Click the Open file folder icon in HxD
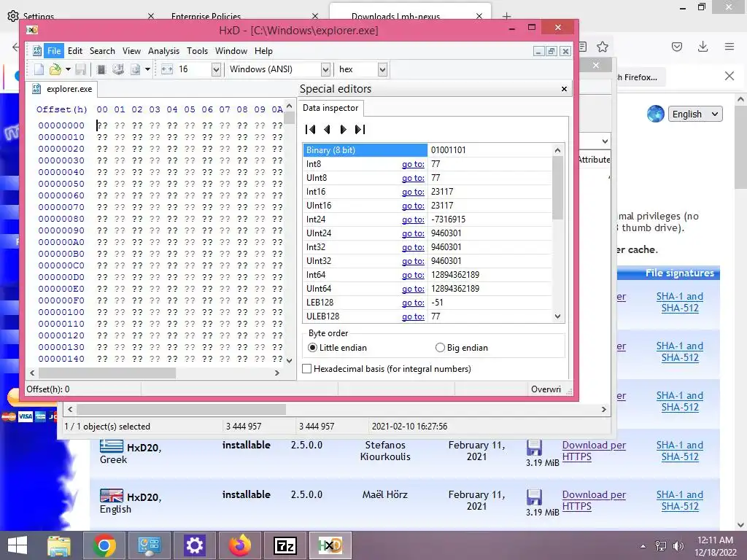Viewport: 747px width, 560px height. click(x=55, y=69)
